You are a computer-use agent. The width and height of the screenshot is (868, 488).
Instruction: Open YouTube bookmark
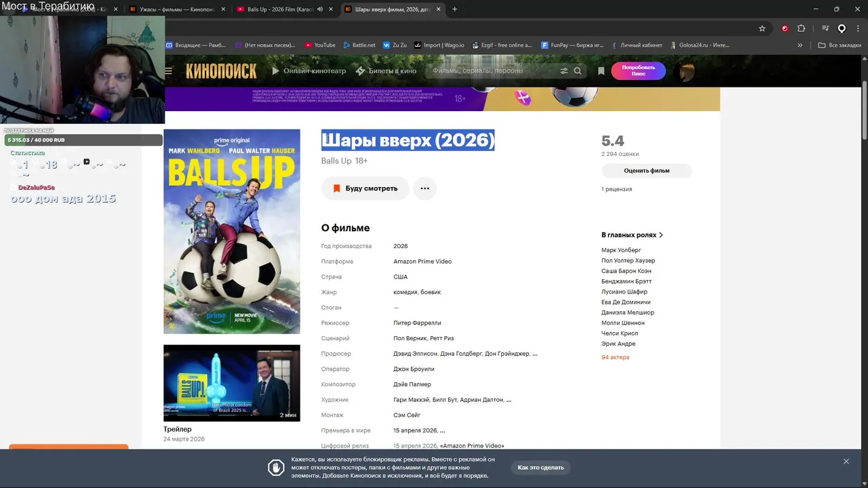point(320,45)
